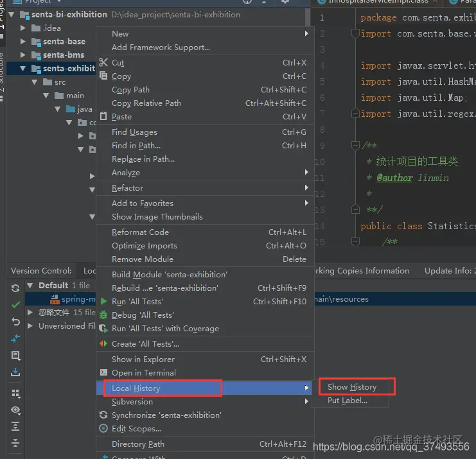Click the java source folder icon

coord(71,108)
